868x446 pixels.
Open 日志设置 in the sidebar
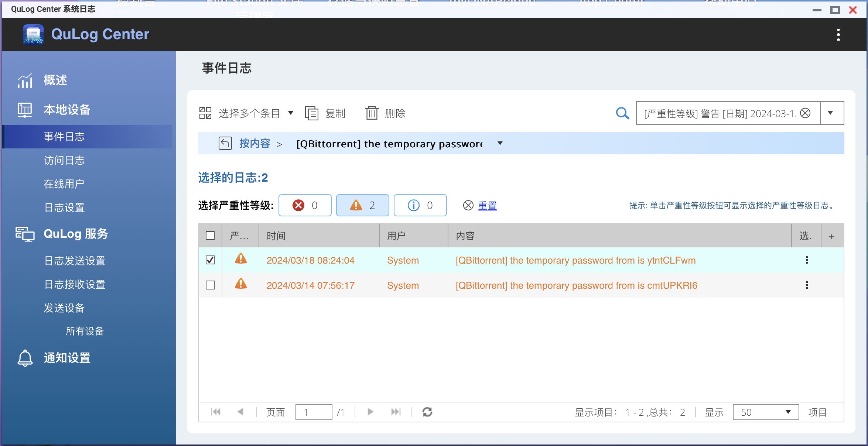point(64,207)
